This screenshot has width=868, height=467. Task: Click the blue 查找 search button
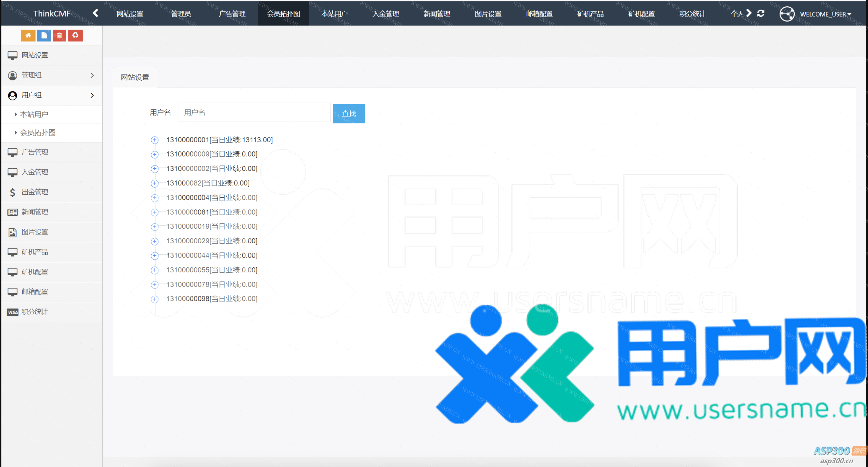pos(349,114)
